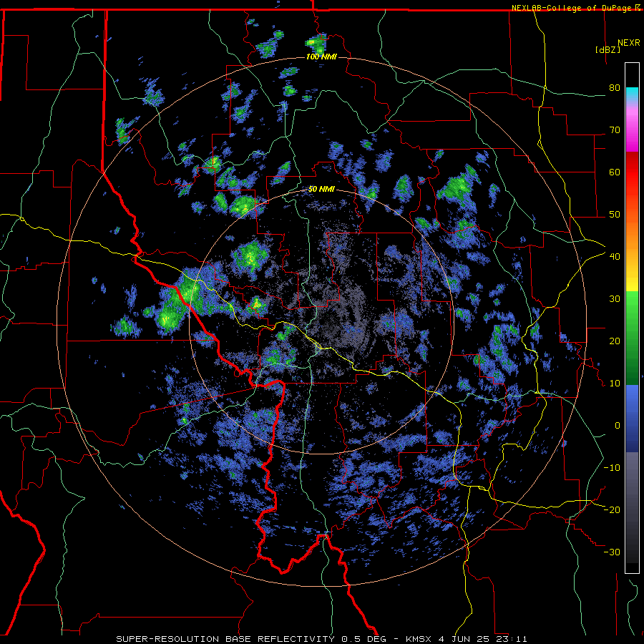This screenshot has height=644, width=644.
Task: Click the 70 value on the dBZ scale
Action: click(x=615, y=130)
